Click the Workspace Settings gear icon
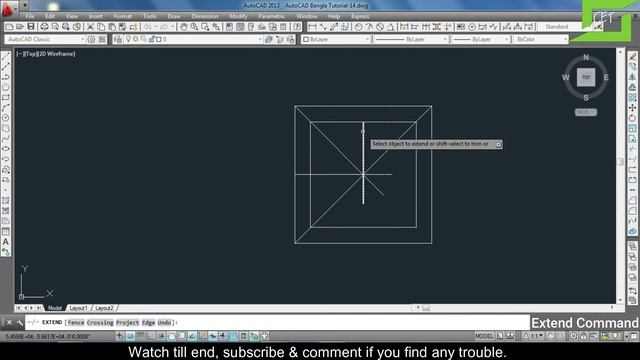 tap(91, 39)
